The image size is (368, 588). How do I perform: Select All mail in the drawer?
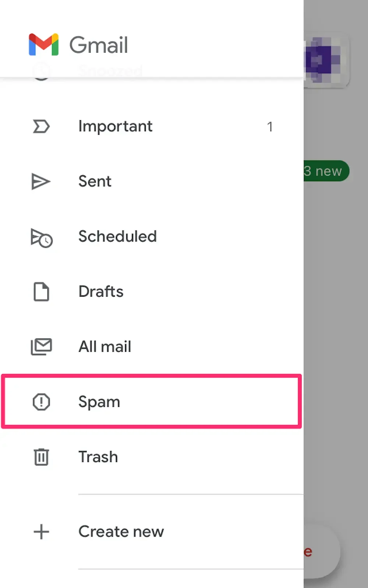pyautogui.click(x=105, y=347)
